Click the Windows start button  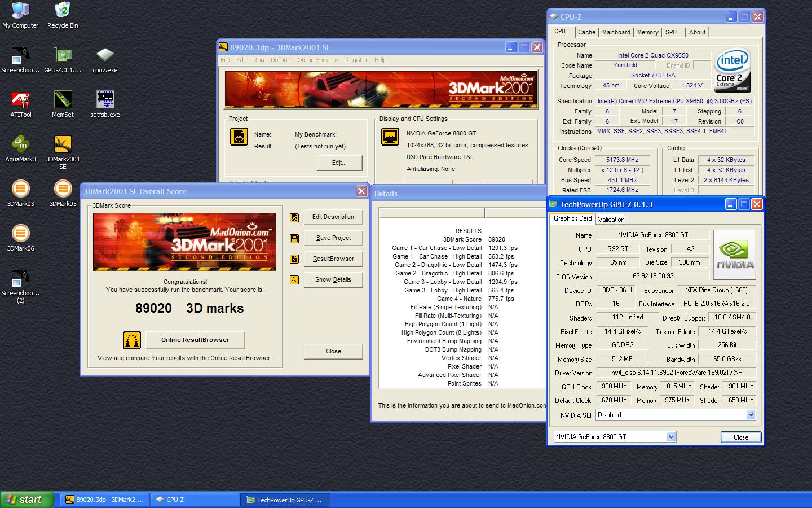27,500
